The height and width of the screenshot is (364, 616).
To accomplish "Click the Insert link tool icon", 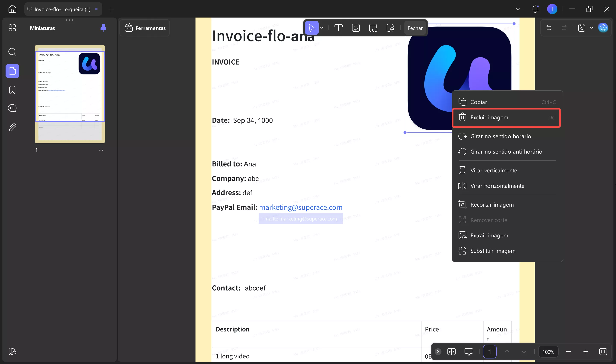I will pos(373,28).
